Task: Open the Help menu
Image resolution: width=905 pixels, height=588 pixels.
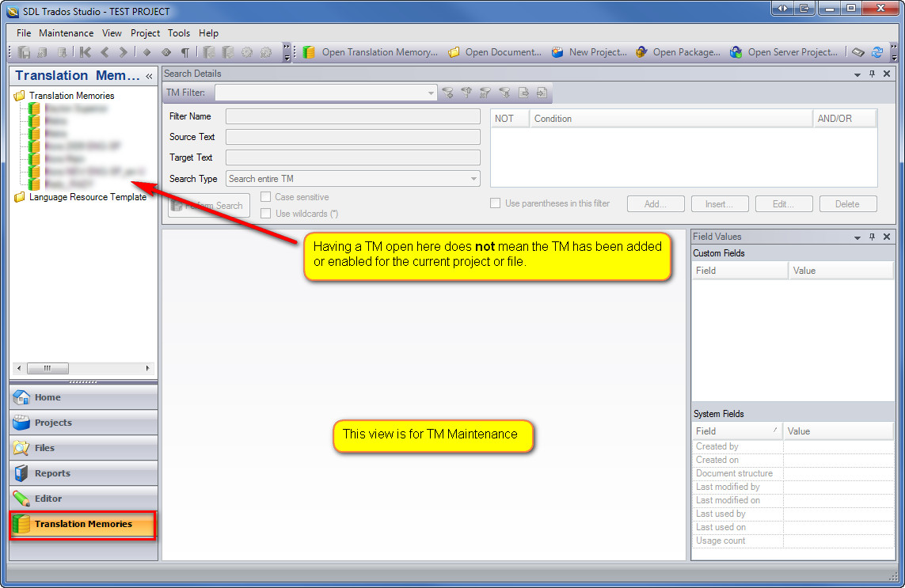Action: point(208,33)
